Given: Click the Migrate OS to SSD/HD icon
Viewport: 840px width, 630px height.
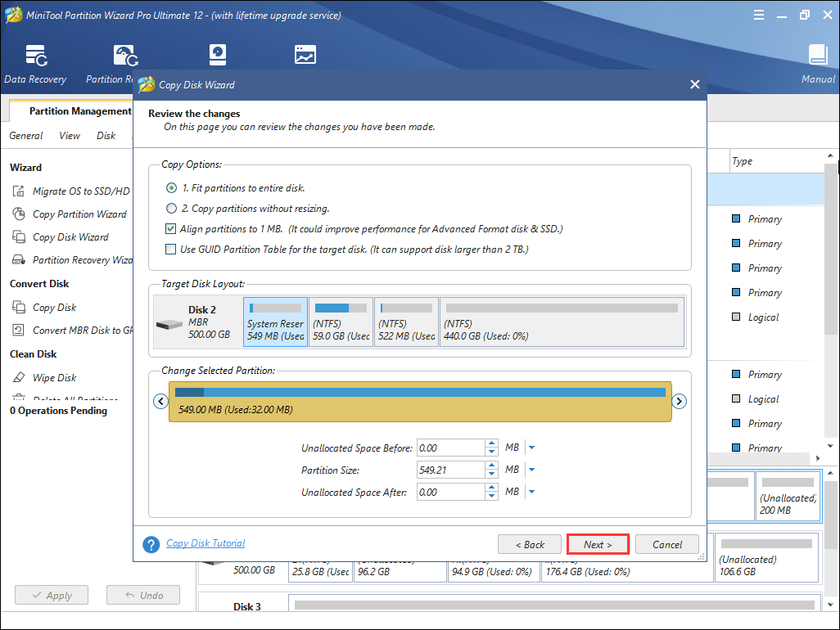Looking at the screenshot, I should (19, 191).
